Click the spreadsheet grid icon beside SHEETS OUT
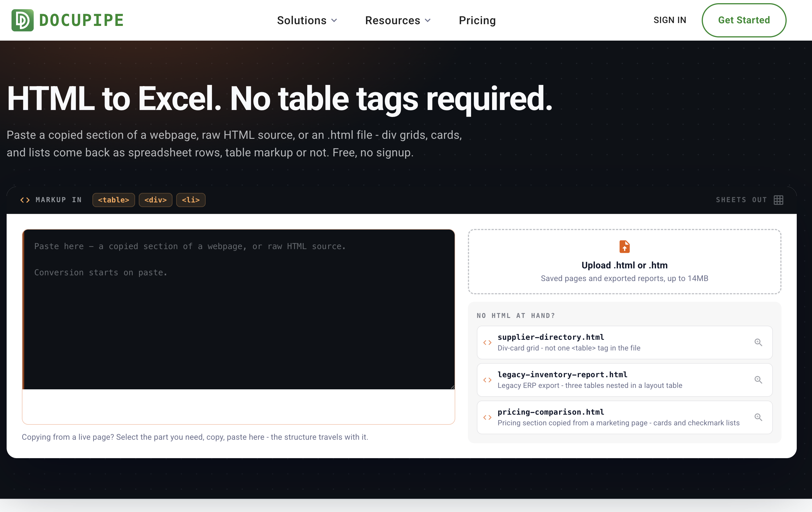Image resolution: width=812 pixels, height=512 pixels. coord(778,200)
